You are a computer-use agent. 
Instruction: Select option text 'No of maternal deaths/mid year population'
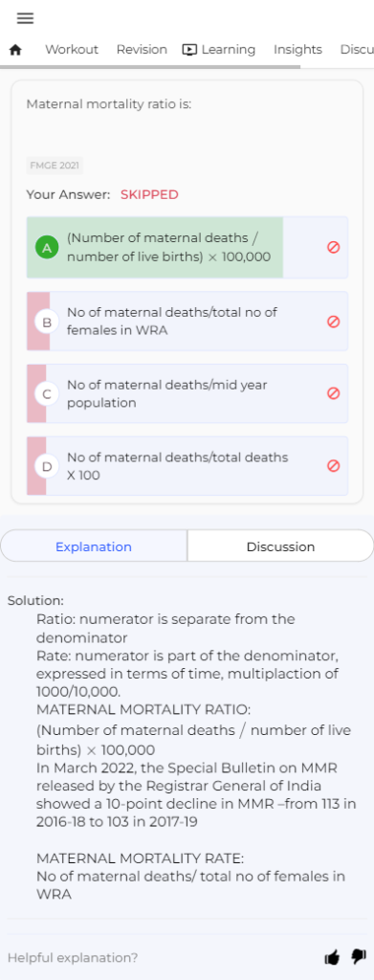(167, 393)
